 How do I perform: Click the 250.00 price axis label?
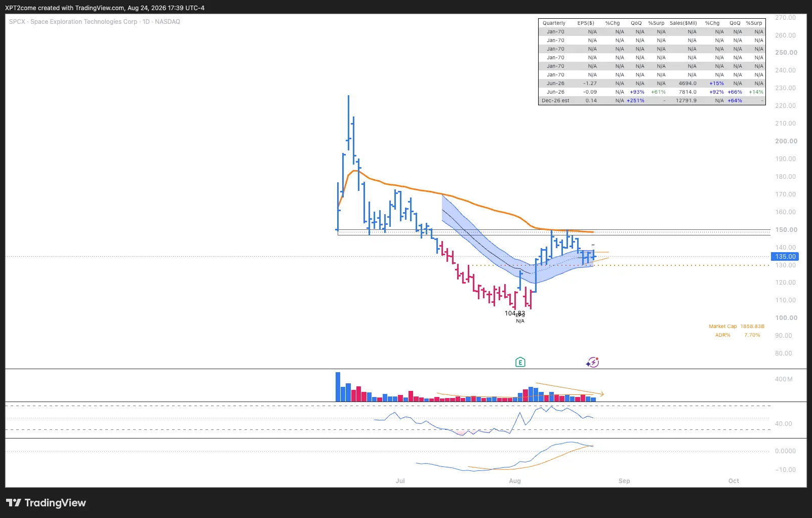click(x=786, y=53)
